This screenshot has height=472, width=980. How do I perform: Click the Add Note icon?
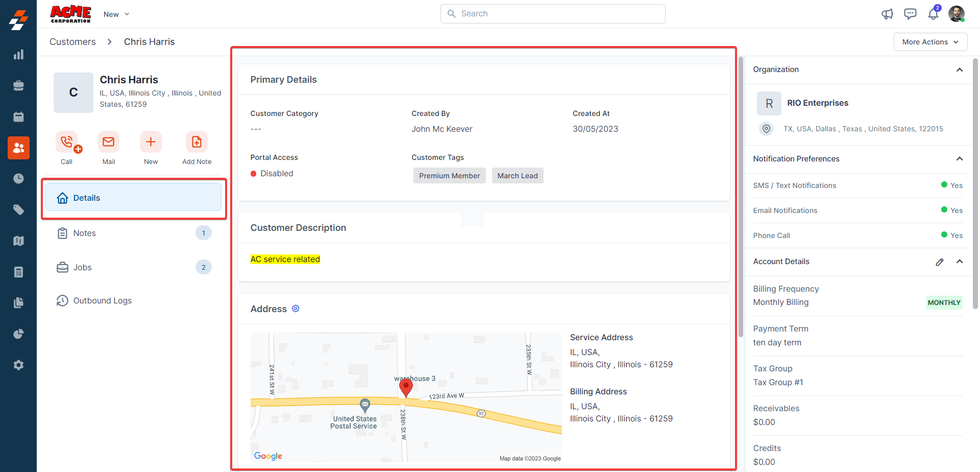tap(197, 142)
